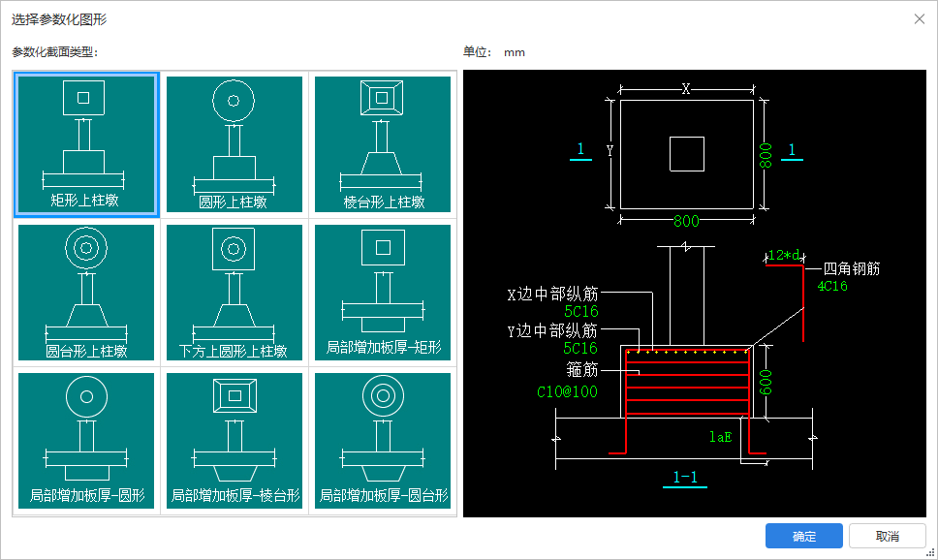This screenshot has width=938, height=560.
Task: Close the 选择参数化图形 dialog
Action: point(920,19)
